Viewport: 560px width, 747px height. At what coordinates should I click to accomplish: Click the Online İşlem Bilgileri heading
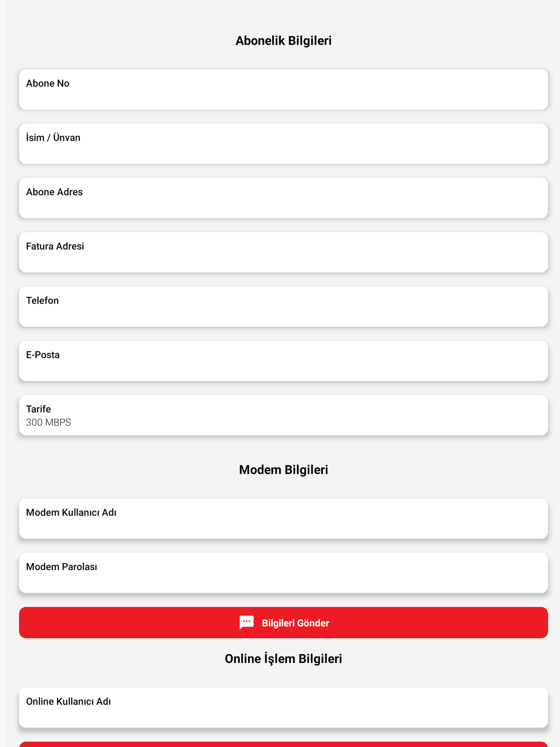click(283, 659)
